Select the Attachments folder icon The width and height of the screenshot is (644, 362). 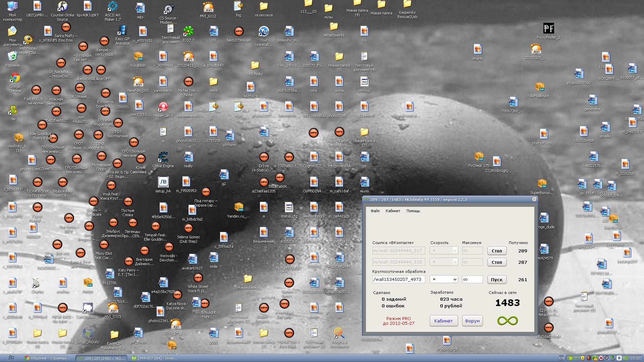click(x=334, y=29)
